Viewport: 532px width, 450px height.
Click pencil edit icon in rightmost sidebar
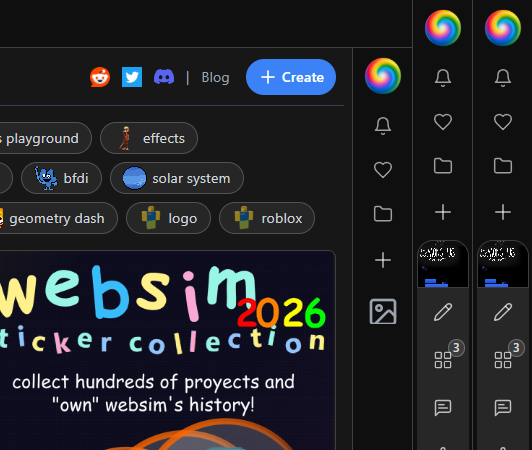[x=503, y=312]
